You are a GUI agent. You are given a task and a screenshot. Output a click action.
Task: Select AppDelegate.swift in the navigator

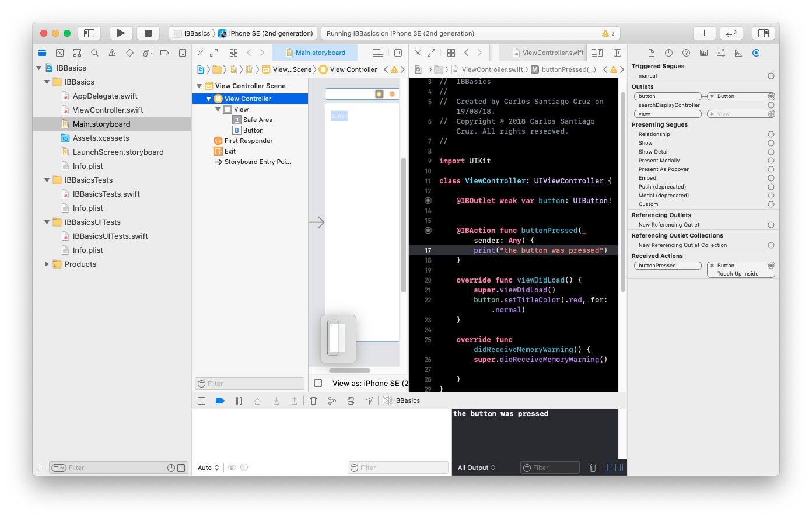(x=105, y=96)
